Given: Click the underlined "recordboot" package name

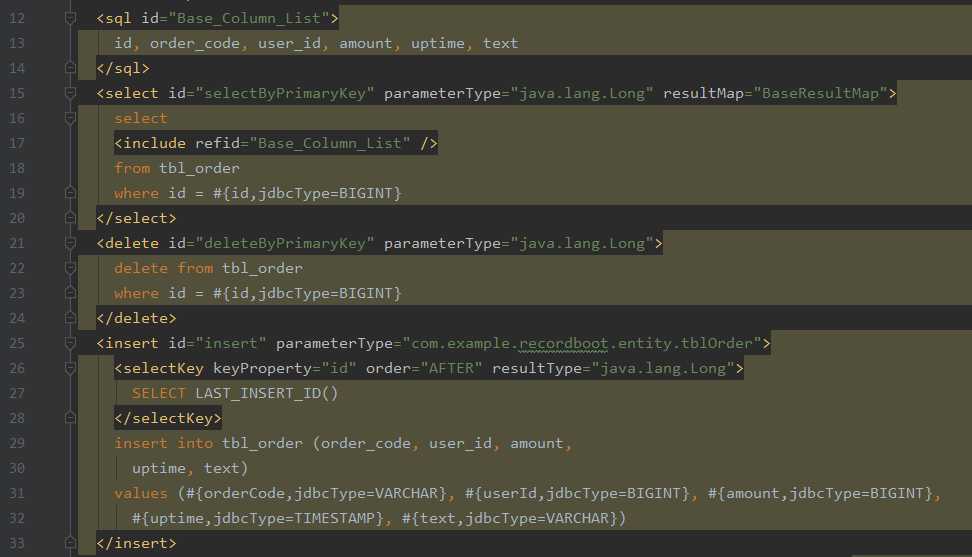Looking at the screenshot, I should [563, 343].
